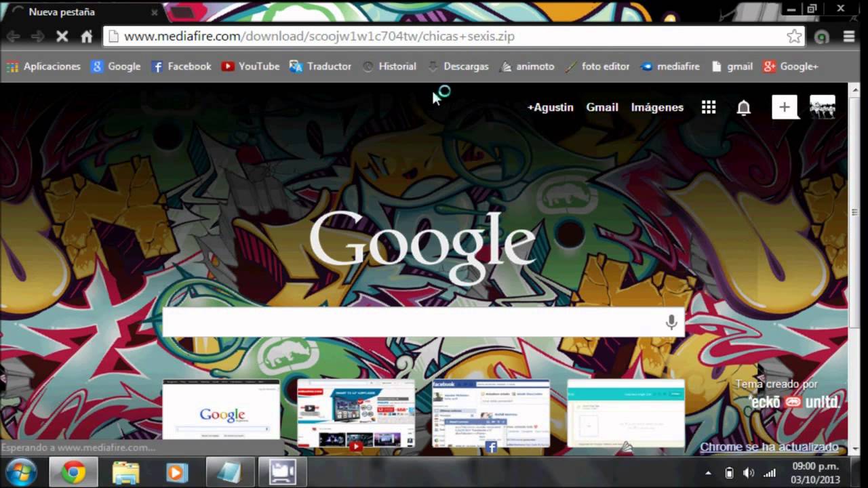Open the Google apps grid
Image resolution: width=868 pixels, height=488 pixels.
coord(709,107)
